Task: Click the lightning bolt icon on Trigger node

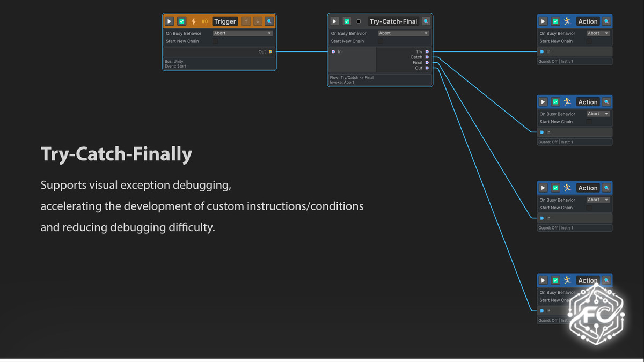Action: 194,21
